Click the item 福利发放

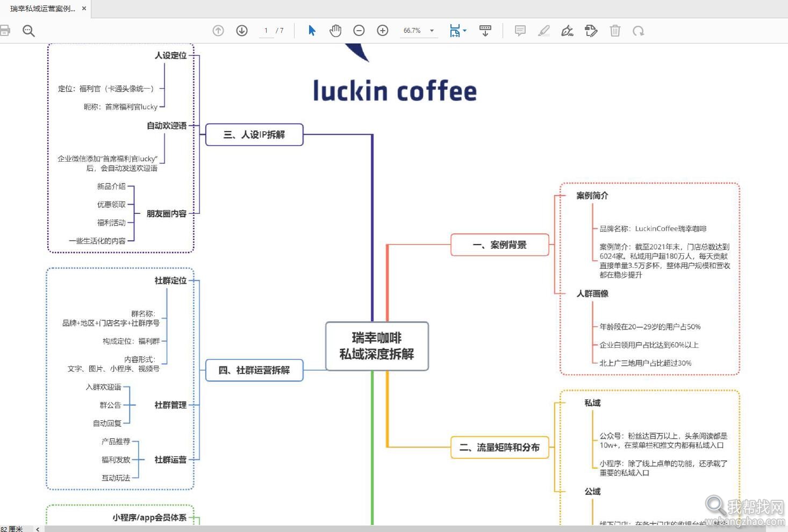[x=116, y=460]
